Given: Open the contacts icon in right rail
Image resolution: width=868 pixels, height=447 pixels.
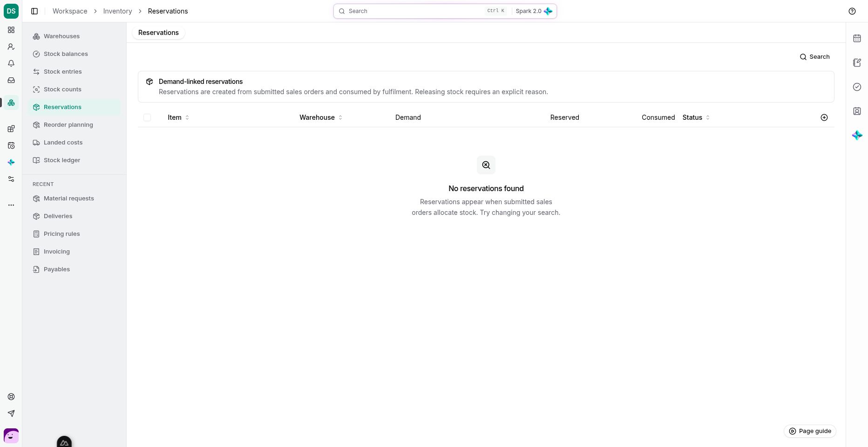Looking at the screenshot, I should coord(857,111).
